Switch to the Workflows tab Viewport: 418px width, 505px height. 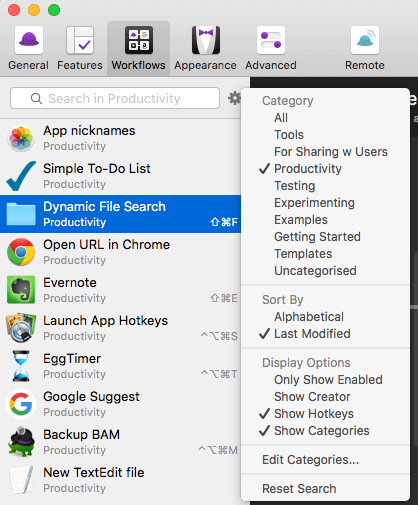point(138,49)
